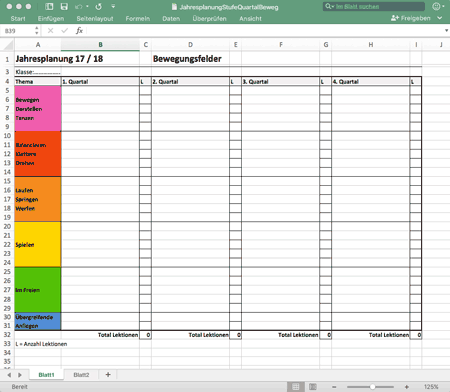Expand the quick access toolbar customize arrow
450x392 pixels.
pyautogui.click(x=113, y=6)
